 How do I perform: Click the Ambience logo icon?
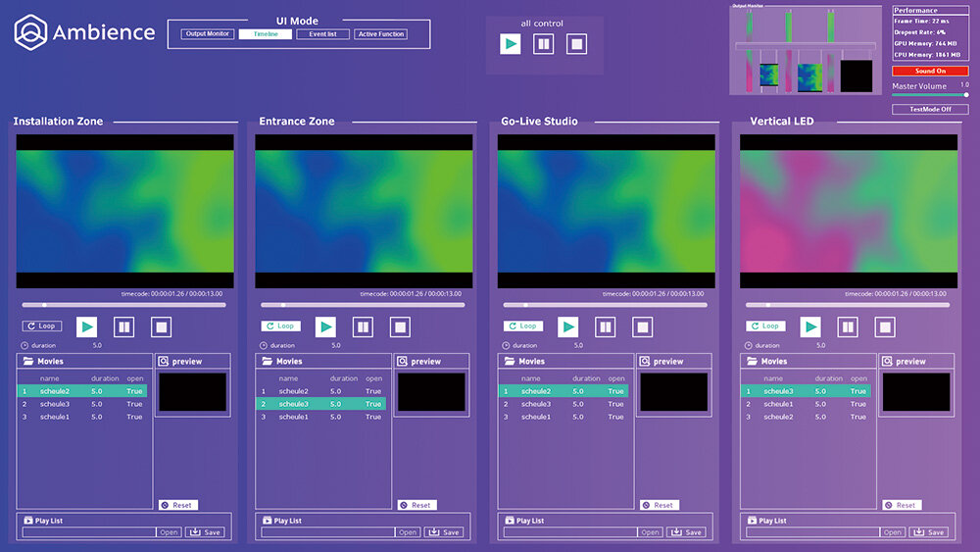point(30,32)
